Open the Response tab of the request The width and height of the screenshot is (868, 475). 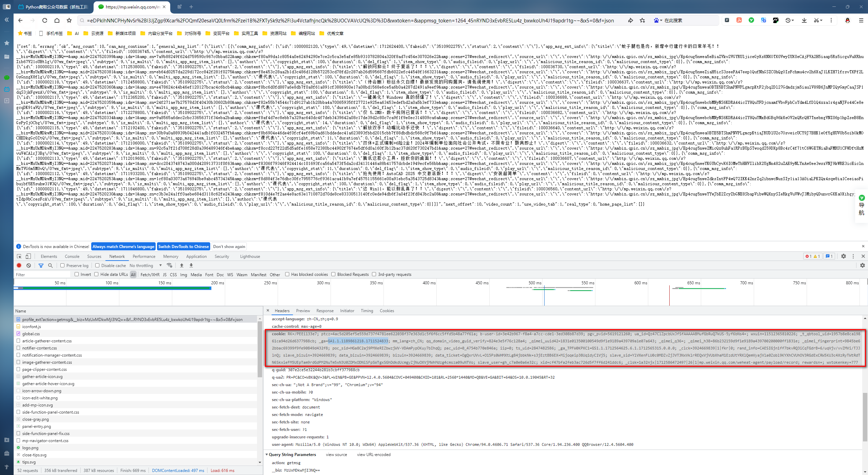pos(324,310)
